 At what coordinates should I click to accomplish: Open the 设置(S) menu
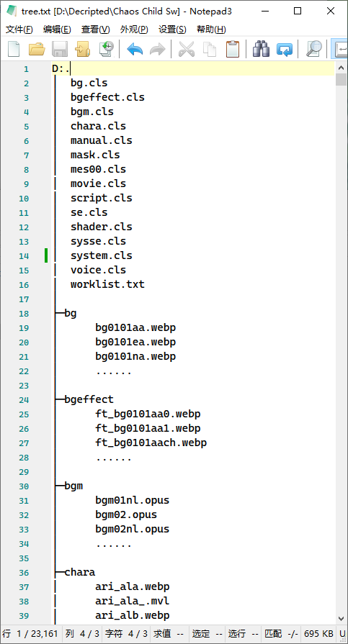coord(172,30)
